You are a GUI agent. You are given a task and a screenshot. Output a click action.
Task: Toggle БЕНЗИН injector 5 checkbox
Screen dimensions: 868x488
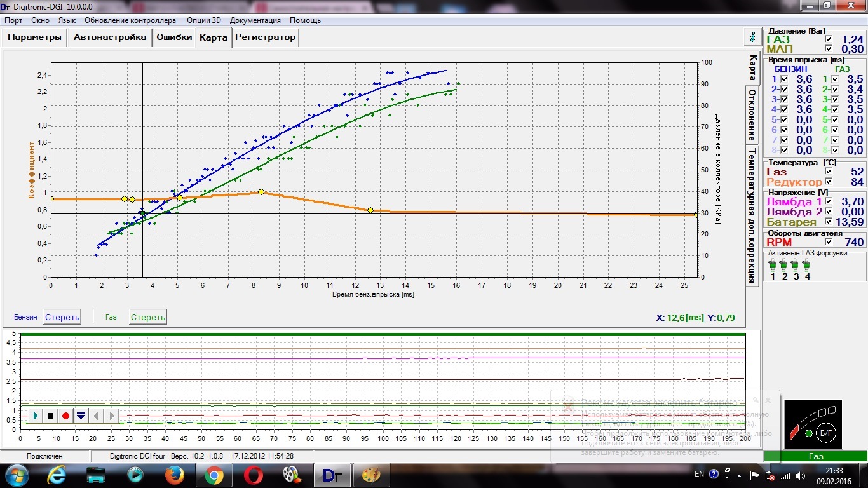pos(784,119)
